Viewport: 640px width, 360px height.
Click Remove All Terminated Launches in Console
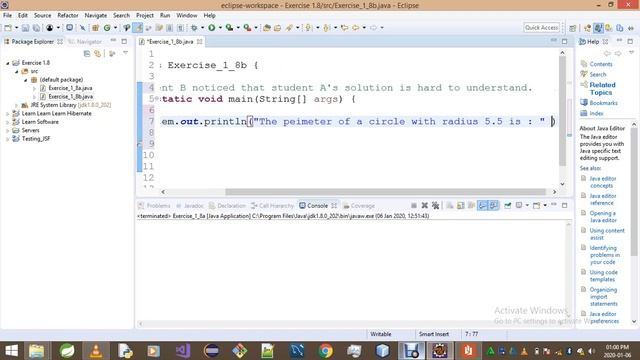436,205
